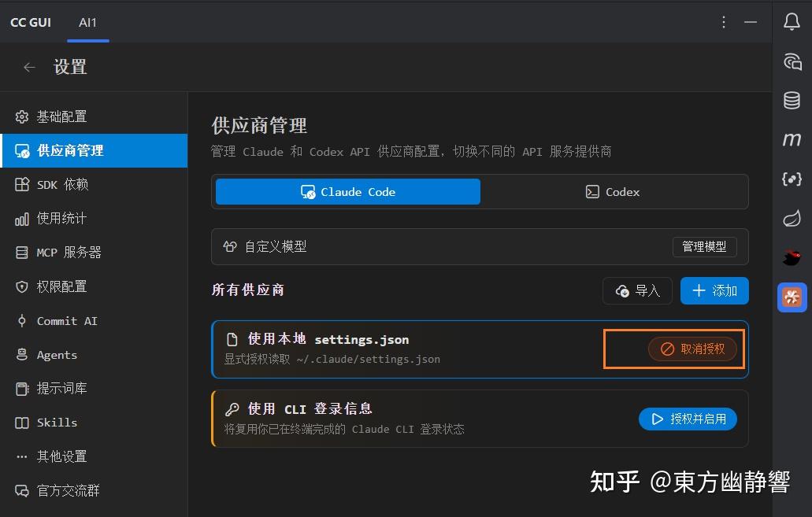Click the ellipsis icon beside 其他设置
Image resolution: width=812 pixels, height=517 pixels.
pyautogui.click(x=22, y=456)
